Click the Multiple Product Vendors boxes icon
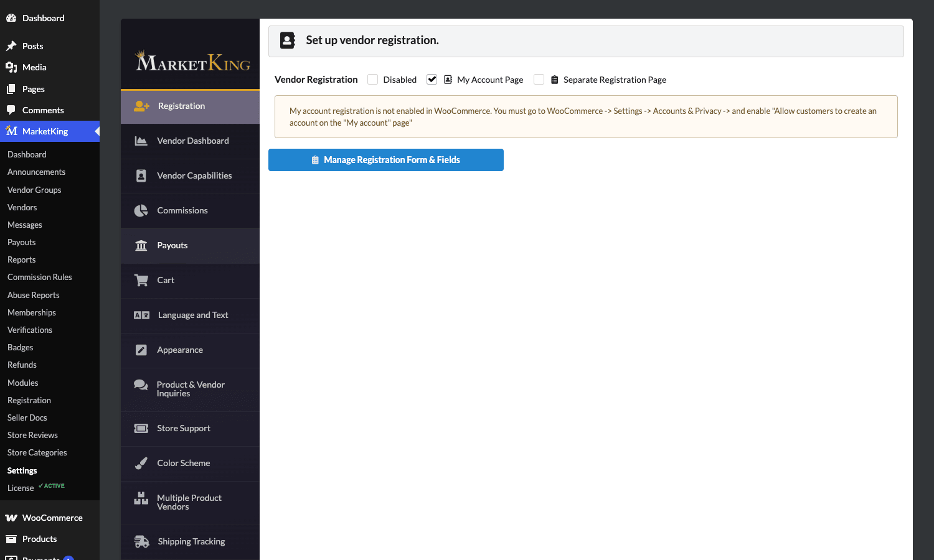Viewport: 934px width, 560px height. click(x=141, y=498)
